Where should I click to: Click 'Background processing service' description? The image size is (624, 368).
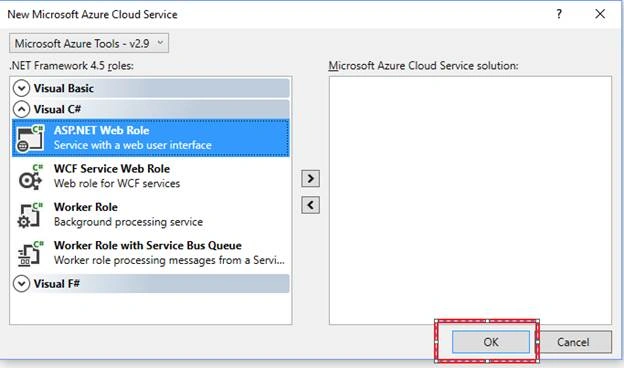point(128,222)
